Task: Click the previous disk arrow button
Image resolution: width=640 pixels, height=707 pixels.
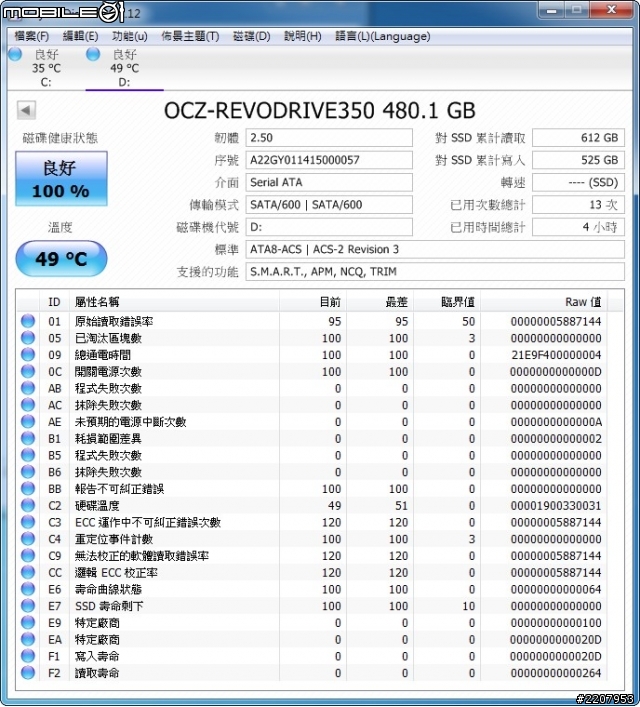Action: pos(26,110)
